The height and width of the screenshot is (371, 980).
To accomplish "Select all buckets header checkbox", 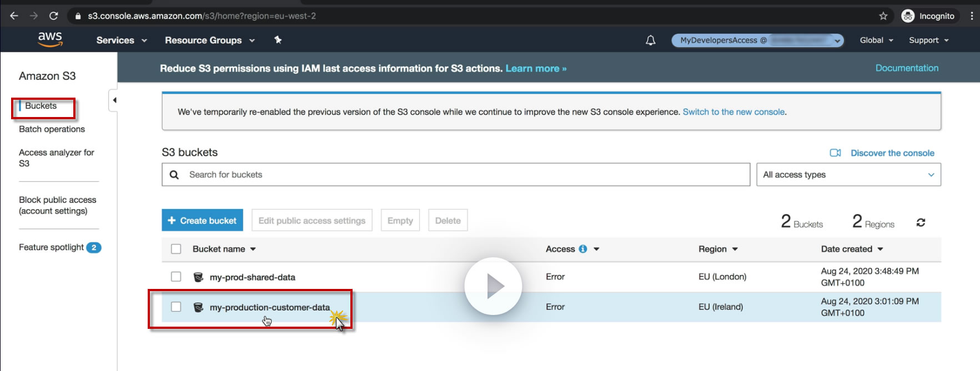I will click(x=176, y=249).
